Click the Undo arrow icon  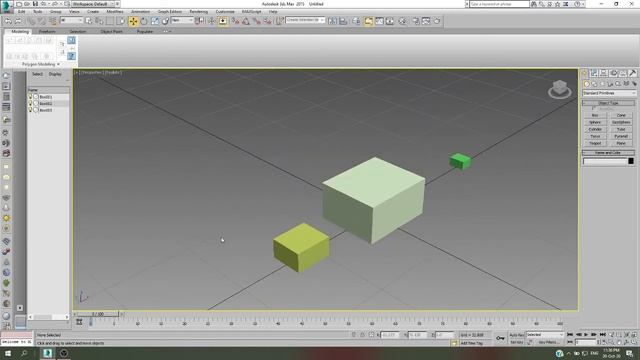tap(8, 21)
